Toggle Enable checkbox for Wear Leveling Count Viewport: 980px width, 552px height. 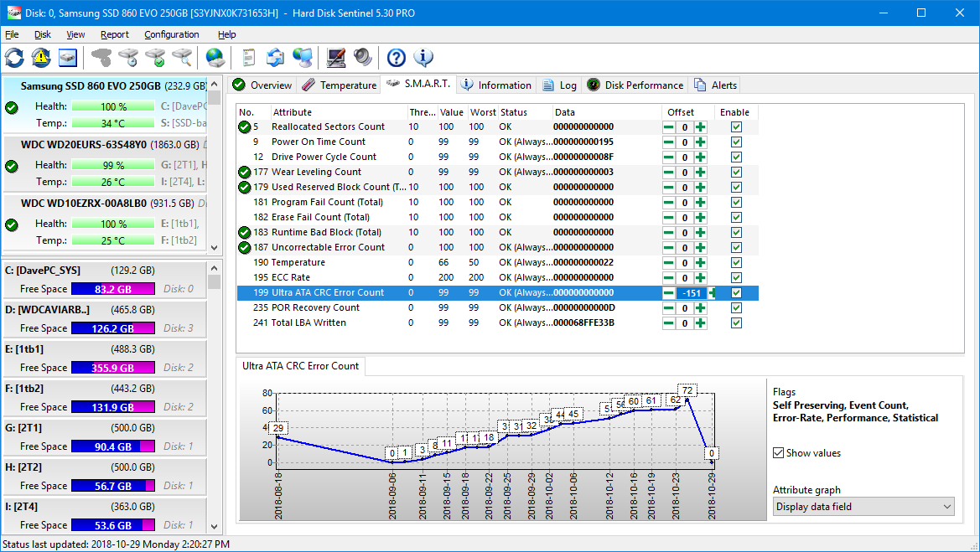(736, 173)
